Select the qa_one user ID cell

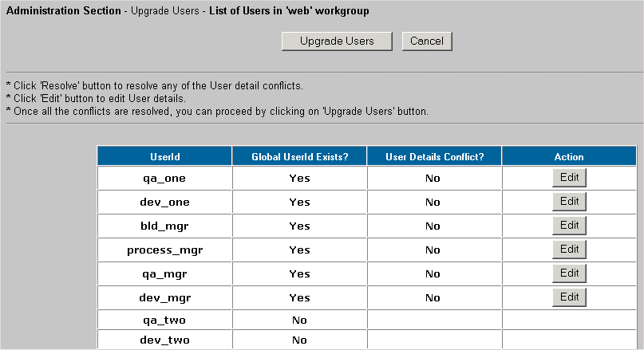(x=164, y=179)
